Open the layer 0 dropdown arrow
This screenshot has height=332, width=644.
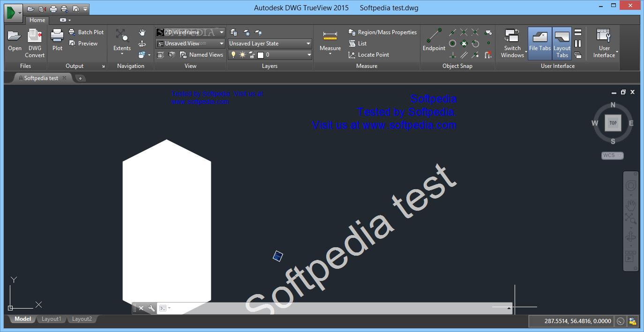309,55
